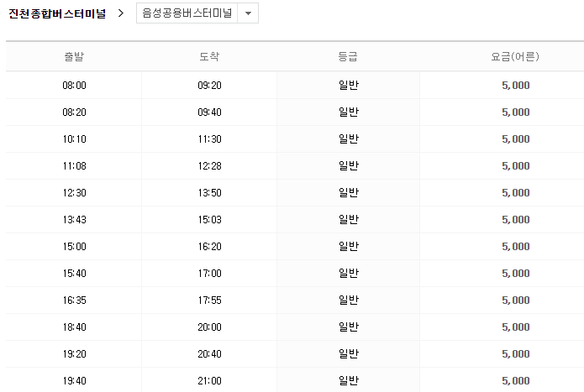Choose the 11:08 departure schedule

(x=74, y=166)
